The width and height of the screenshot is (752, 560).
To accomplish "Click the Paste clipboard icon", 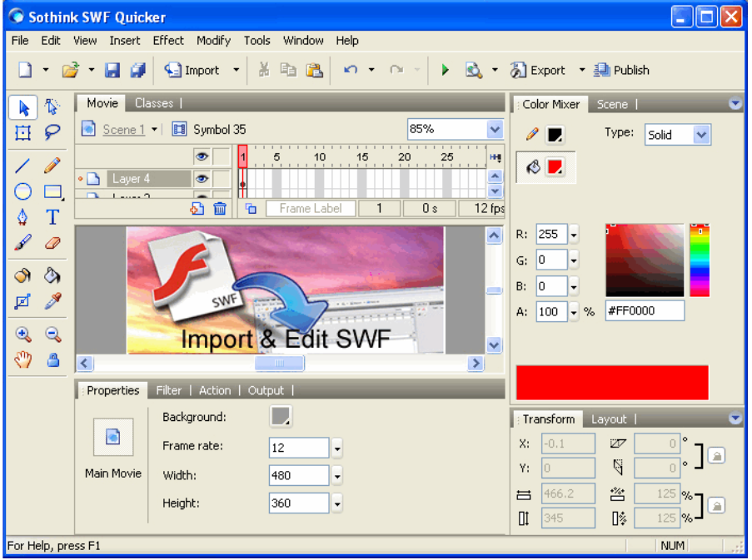I will [x=314, y=70].
